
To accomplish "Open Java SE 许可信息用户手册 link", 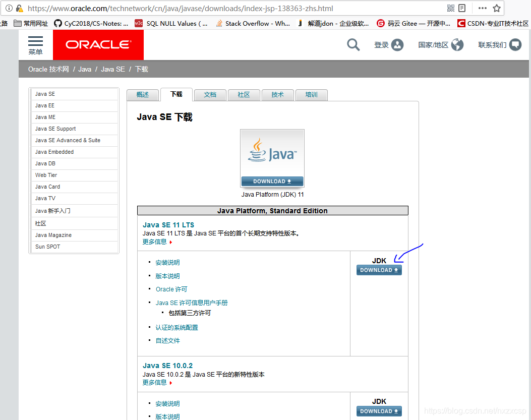I will [192, 303].
